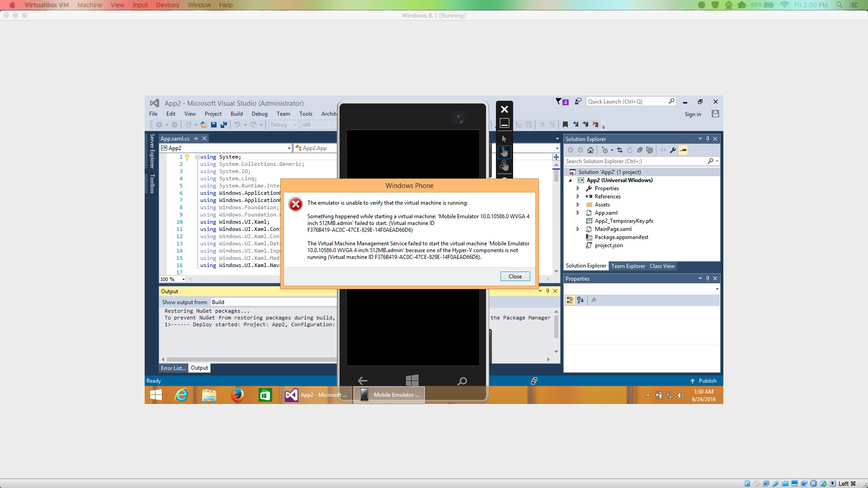
Task: Collapse App2 (Universal Windows) project node
Action: (x=570, y=180)
